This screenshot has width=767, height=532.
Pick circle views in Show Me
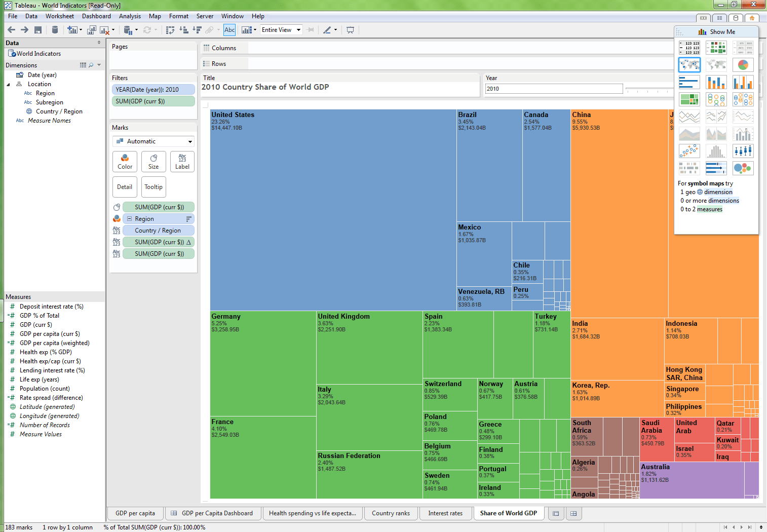pos(716,99)
